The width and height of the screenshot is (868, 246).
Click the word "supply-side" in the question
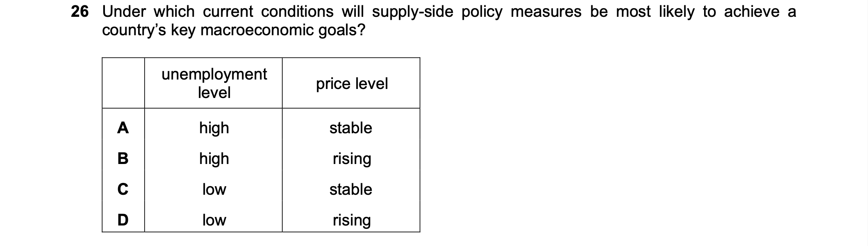pos(412,12)
